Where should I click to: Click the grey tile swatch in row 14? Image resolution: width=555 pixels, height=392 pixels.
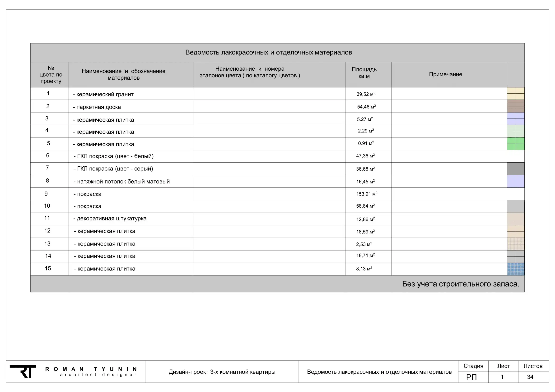(516, 257)
